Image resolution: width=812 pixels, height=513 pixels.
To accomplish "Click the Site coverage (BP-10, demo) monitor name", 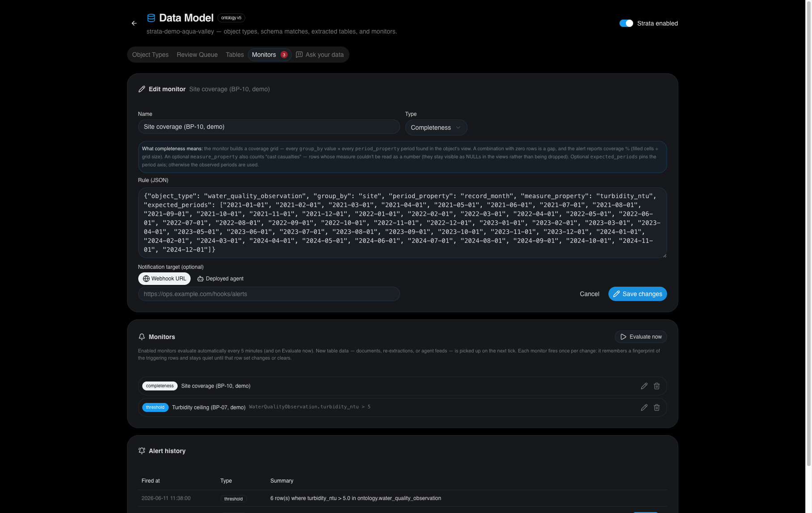I will point(216,386).
